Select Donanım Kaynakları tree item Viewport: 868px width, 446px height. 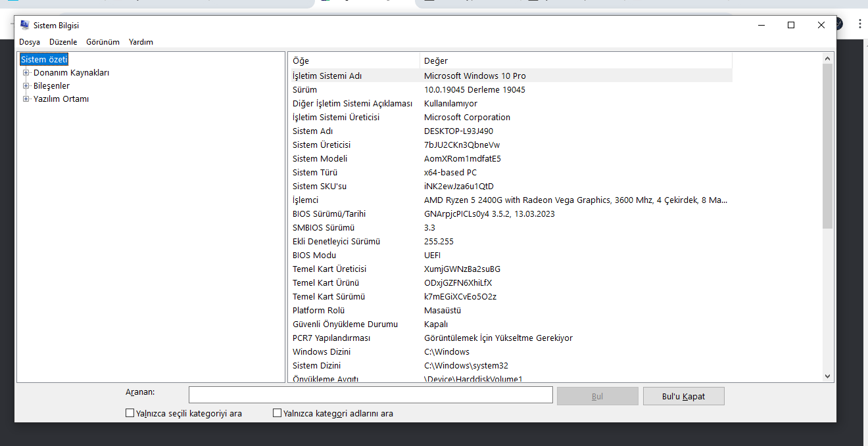coord(71,72)
